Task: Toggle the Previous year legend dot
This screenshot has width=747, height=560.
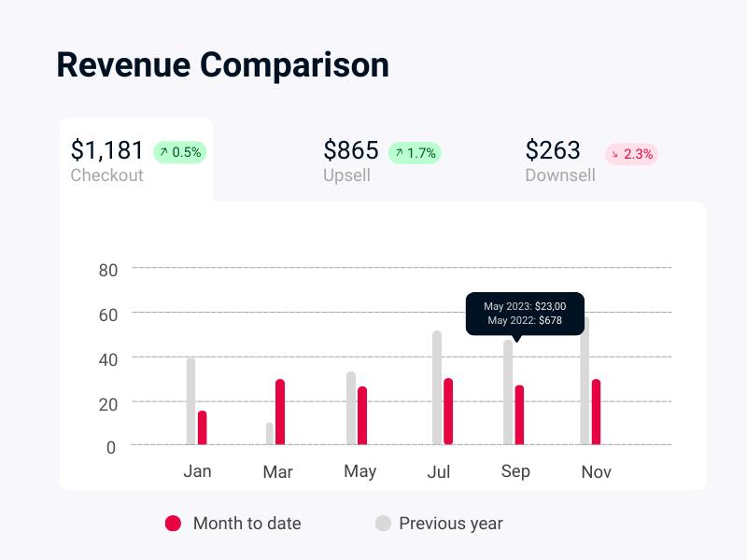Action: 383,524
